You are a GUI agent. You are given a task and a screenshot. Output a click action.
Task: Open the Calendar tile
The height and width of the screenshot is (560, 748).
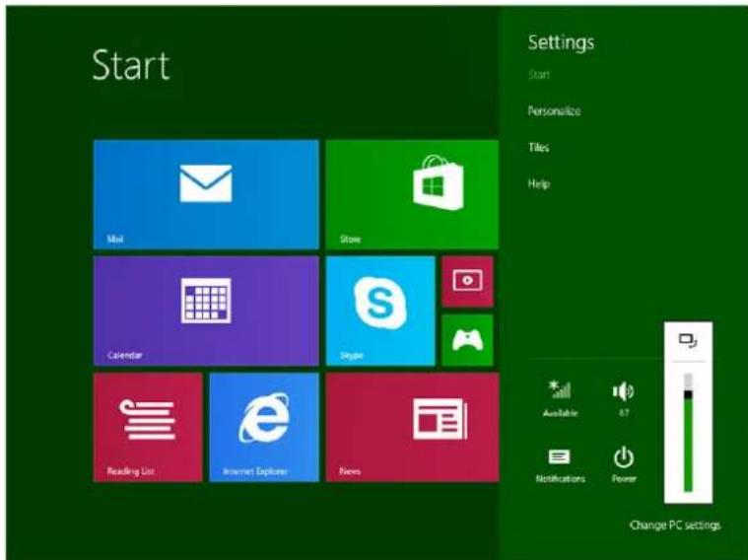[x=206, y=311]
